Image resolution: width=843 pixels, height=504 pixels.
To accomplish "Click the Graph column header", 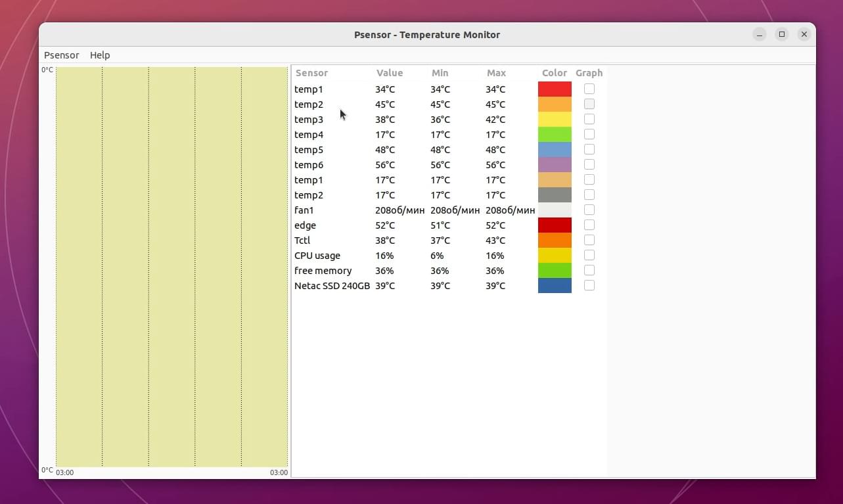I will pos(589,73).
